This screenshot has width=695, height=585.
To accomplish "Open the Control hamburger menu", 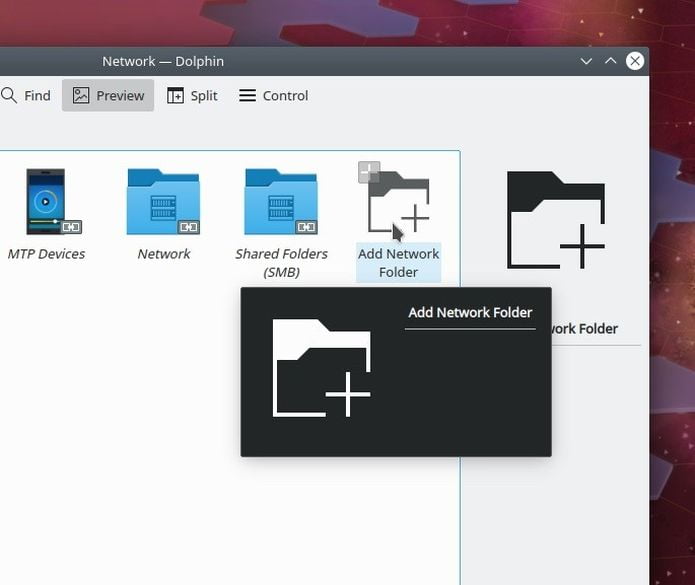I will pyautogui.click(x=273, y=95).
